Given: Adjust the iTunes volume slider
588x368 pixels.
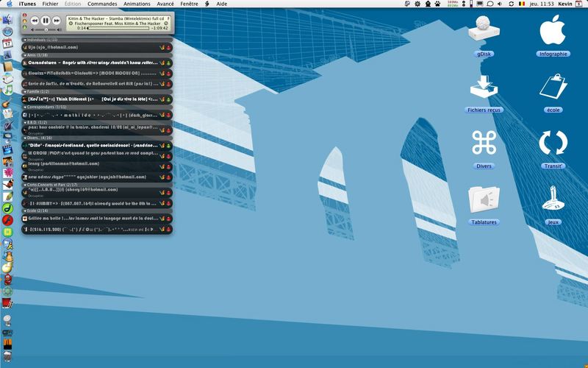Looking at the screenshot, I should (x=46, y=29).
